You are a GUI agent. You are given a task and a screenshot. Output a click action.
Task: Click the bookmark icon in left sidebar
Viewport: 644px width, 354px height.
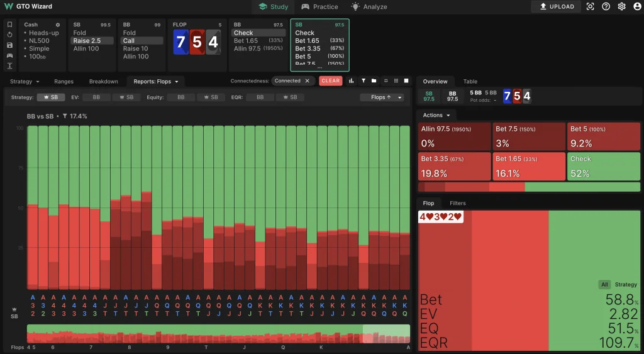click(9, 25)
